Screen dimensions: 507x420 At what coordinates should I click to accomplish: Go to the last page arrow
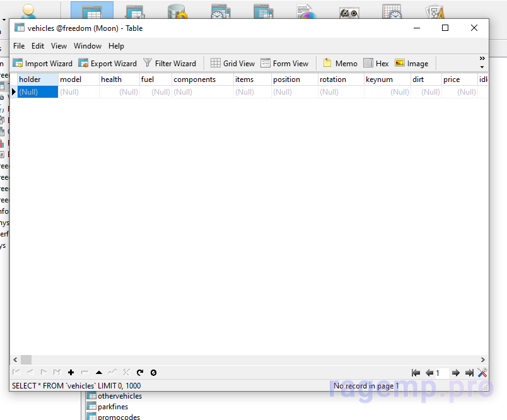pos(469,373)
